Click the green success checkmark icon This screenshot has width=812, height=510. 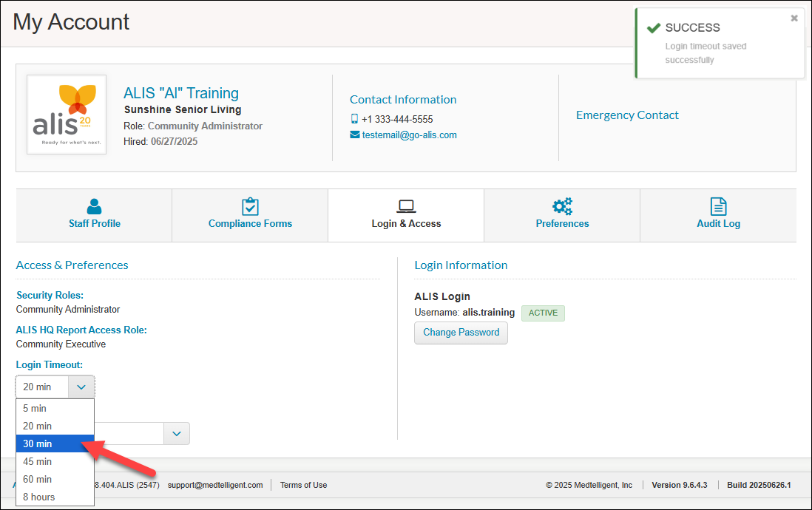[654, 27]
